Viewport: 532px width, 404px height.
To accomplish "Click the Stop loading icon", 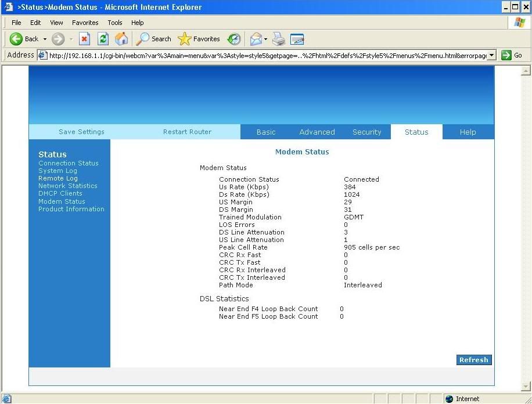I will coord(85,39).
